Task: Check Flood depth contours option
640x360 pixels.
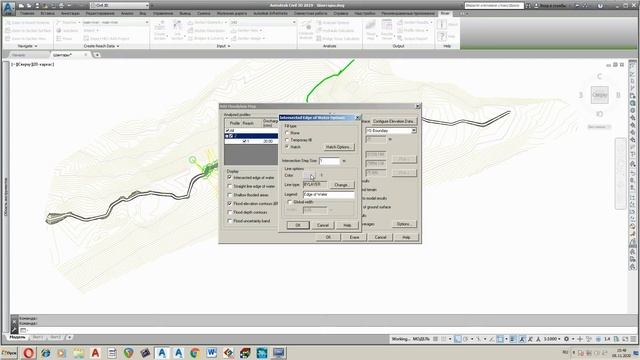Action: coord(230,212)
